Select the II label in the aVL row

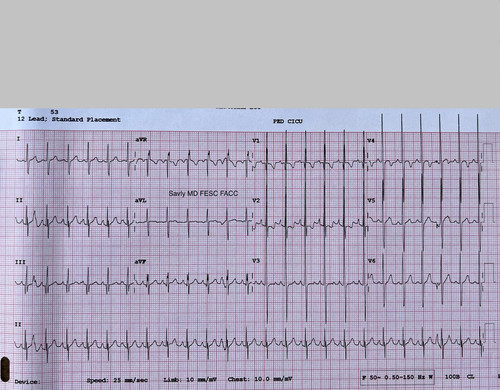pos(19,200)
